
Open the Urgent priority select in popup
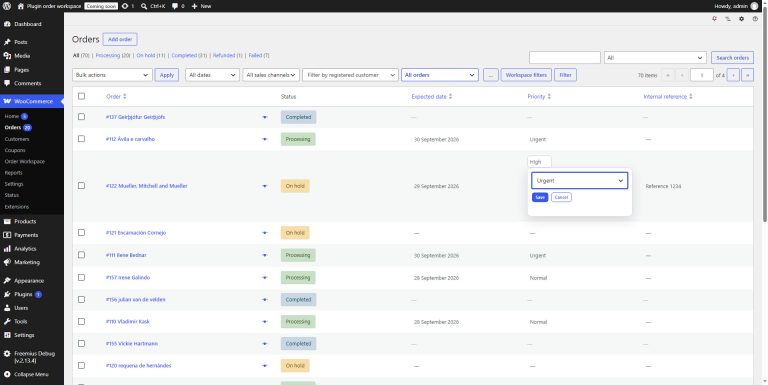coord(579,181)
